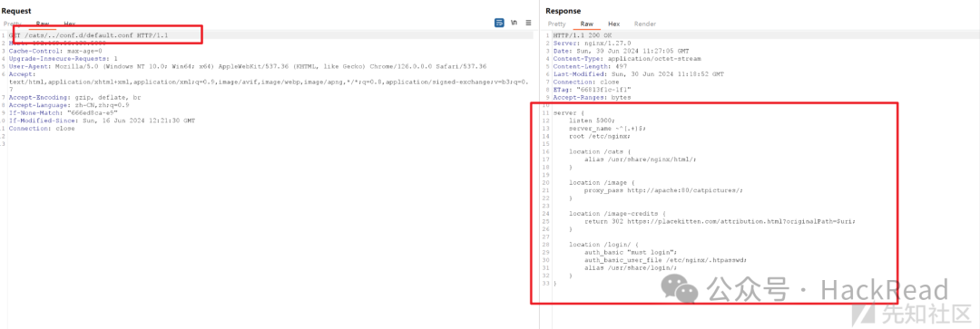Click the auth_basic_user_file /etc/nginx/.htpasswd line
The image size is (980, 329).
666,260
